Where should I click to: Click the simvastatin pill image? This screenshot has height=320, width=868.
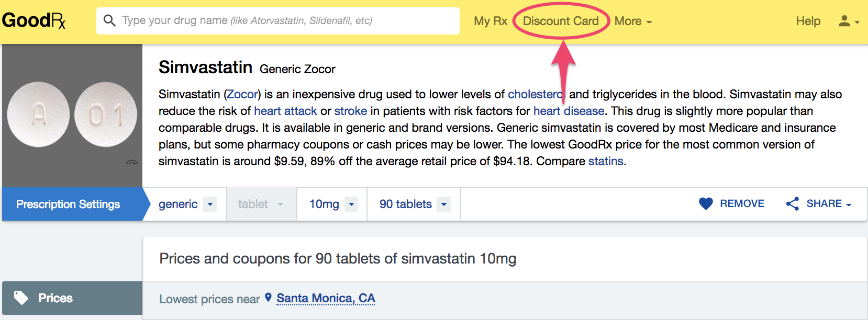[72, 116]
